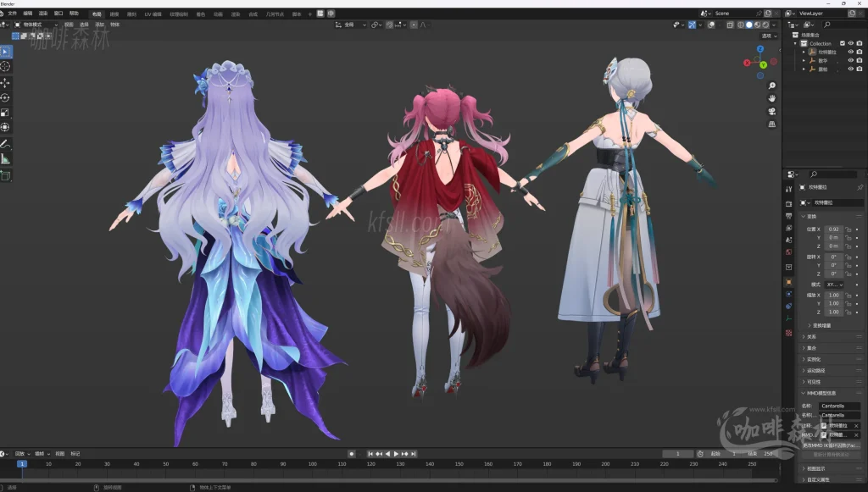
Task: Switch perspective/orthographic grid gizmo
Action: 771,124
